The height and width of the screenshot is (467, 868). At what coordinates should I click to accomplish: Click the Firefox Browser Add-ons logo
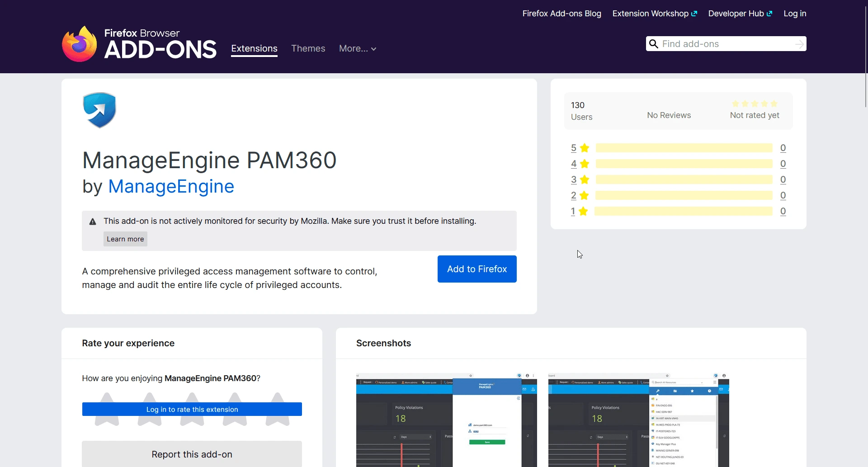click(x=139, y=44)
